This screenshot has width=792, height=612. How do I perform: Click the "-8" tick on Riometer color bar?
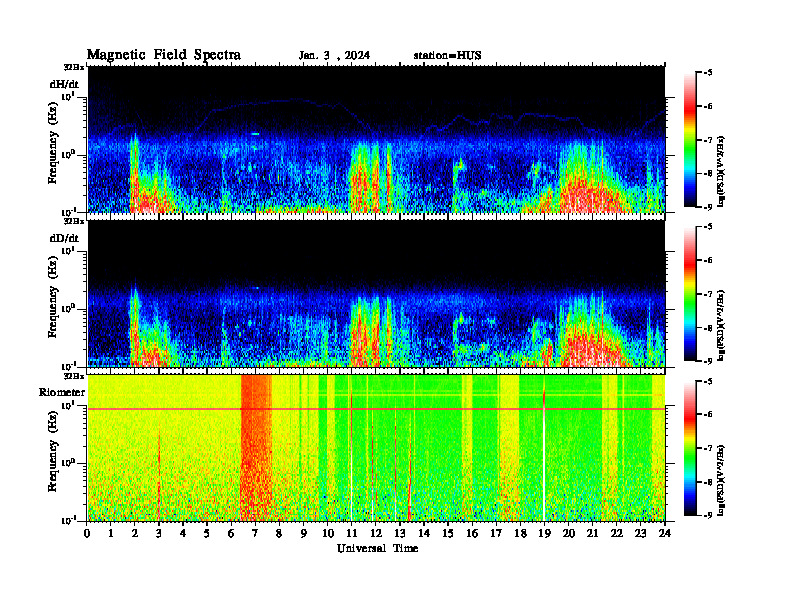708,482
